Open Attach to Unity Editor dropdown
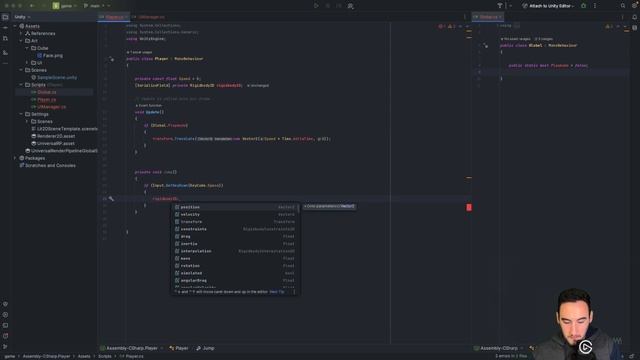This screenshot has height=360, width=640. [549, 6]
